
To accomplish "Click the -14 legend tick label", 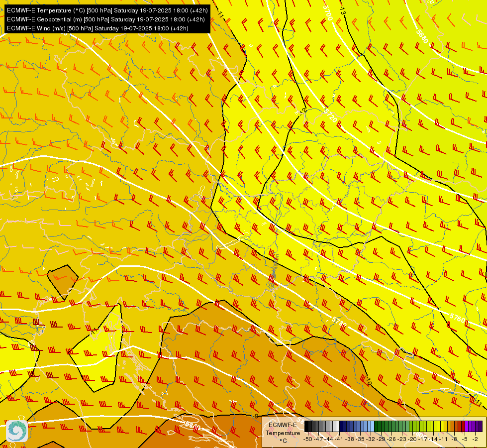I will click(x=434, y=439).
